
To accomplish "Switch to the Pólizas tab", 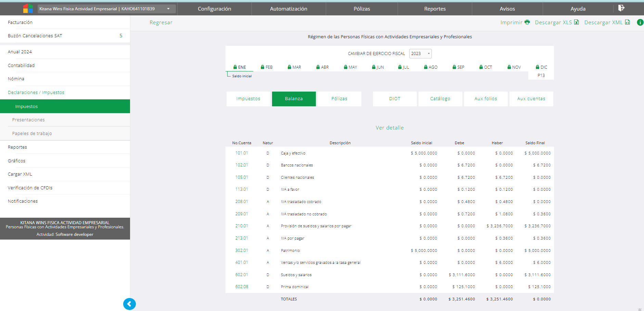I will click(339, 99).
